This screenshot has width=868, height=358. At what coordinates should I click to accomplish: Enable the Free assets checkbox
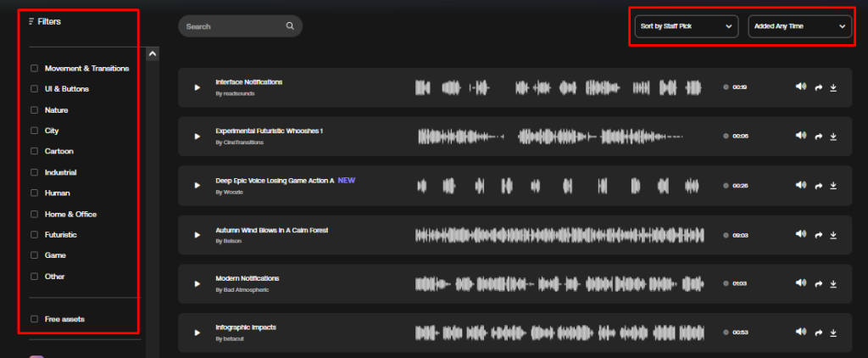(34, 319)
